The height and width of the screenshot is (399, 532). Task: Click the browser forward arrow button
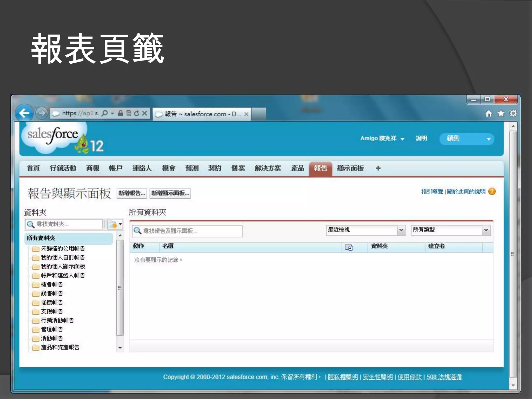point(41,113)
